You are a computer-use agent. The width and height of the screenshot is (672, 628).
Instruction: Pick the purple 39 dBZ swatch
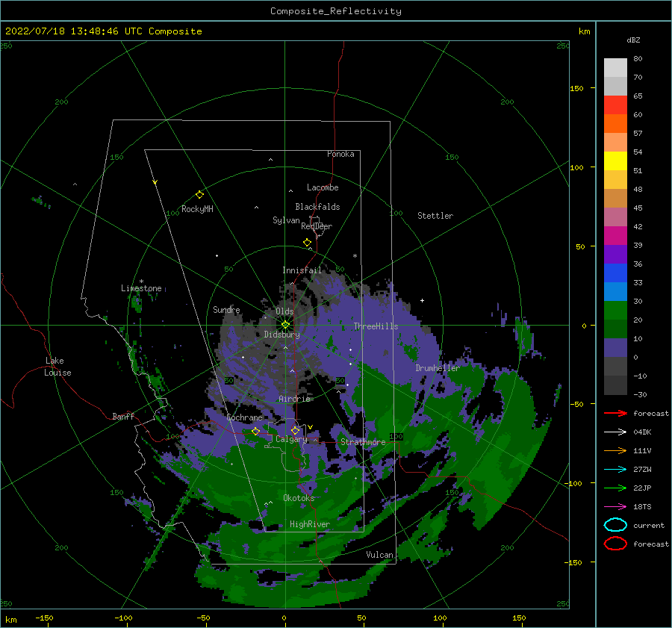[615, 254]
